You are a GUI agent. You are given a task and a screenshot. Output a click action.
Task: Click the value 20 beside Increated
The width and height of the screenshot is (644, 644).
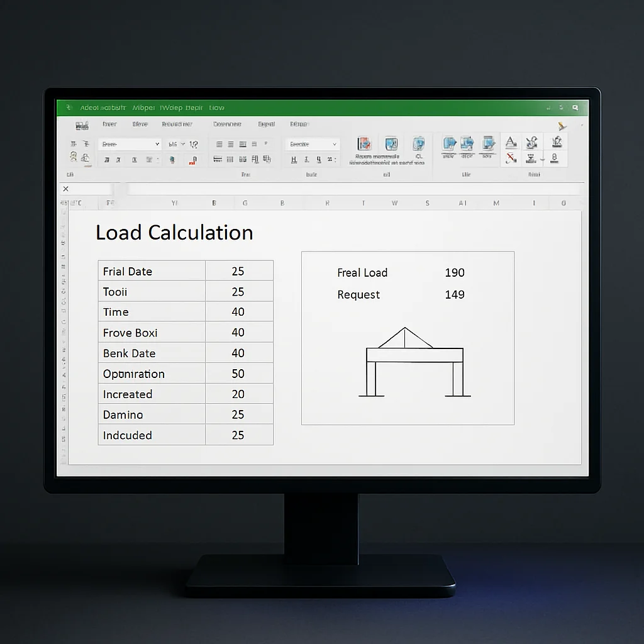pyautogui.click(x=238, y=394)
